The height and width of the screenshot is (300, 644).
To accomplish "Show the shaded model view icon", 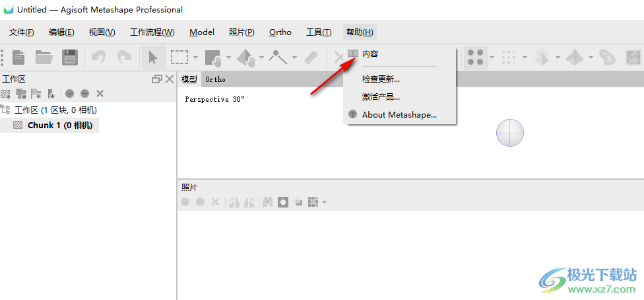I will (542, 57).
